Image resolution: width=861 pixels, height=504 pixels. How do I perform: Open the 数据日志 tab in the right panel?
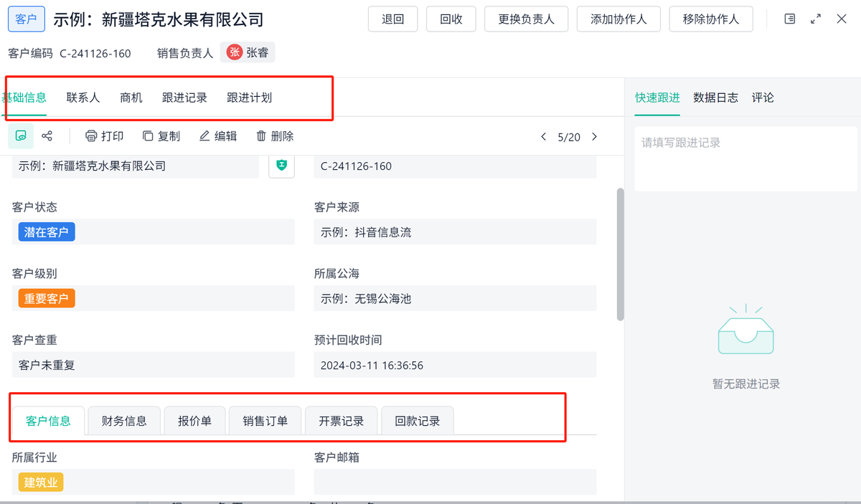(x=715, y=98)
